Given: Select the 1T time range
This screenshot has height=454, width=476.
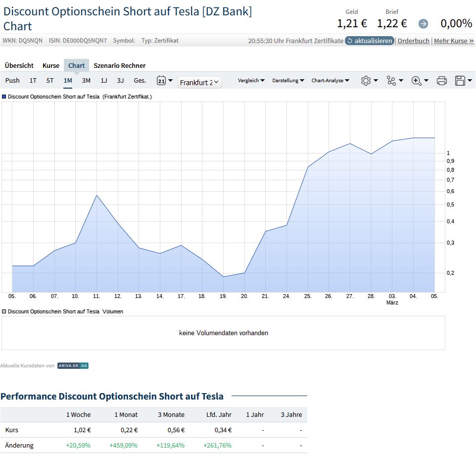Looking at the screenshot, I should tap(33, 81).
